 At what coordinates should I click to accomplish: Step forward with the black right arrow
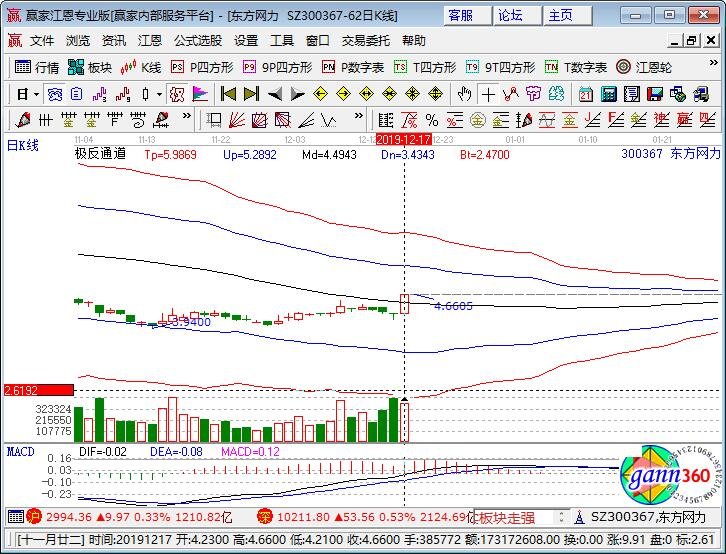297,95
